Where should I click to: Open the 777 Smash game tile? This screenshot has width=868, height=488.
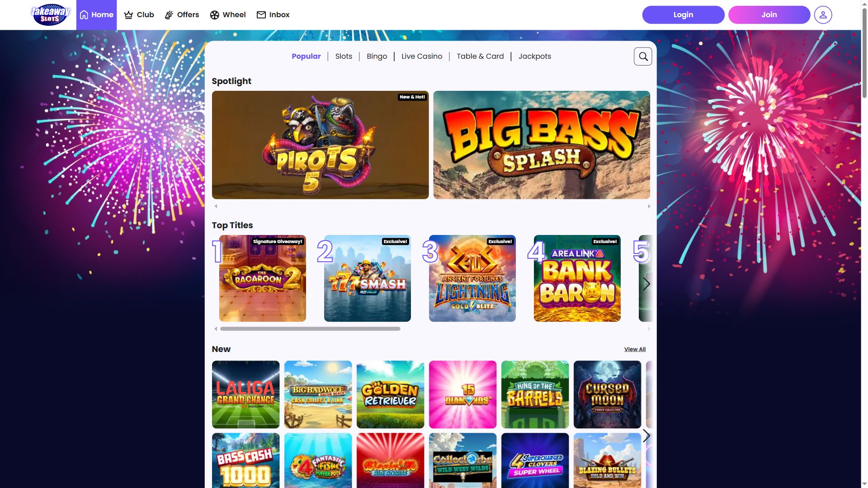pyautogui.click(x=368, y=278)
